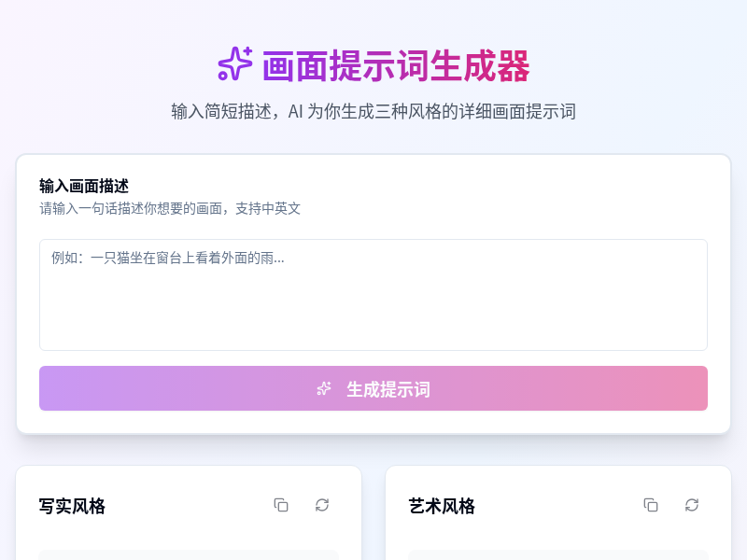
Task: Click the copy icon on the 写实风格 card
Action: point(281,505)
